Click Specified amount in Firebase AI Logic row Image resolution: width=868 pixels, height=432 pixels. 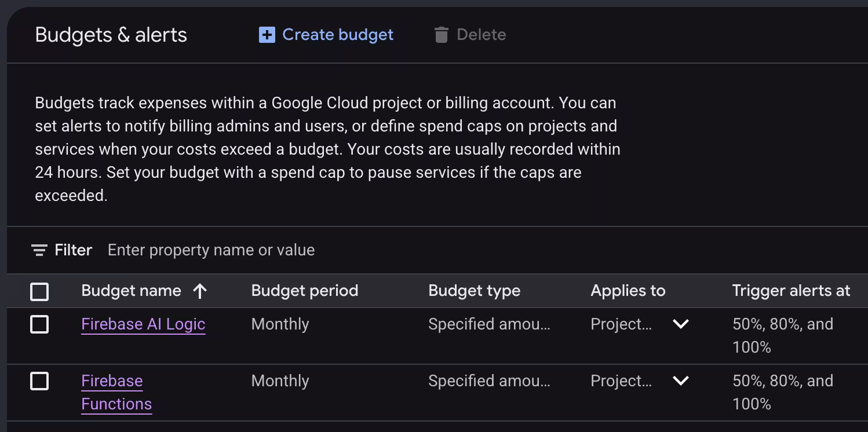coord(489,324)
